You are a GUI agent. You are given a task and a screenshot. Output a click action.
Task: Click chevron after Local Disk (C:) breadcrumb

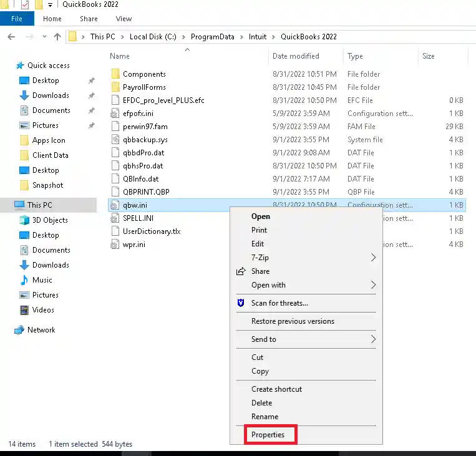pyautogui.click(x=183, y=37)
